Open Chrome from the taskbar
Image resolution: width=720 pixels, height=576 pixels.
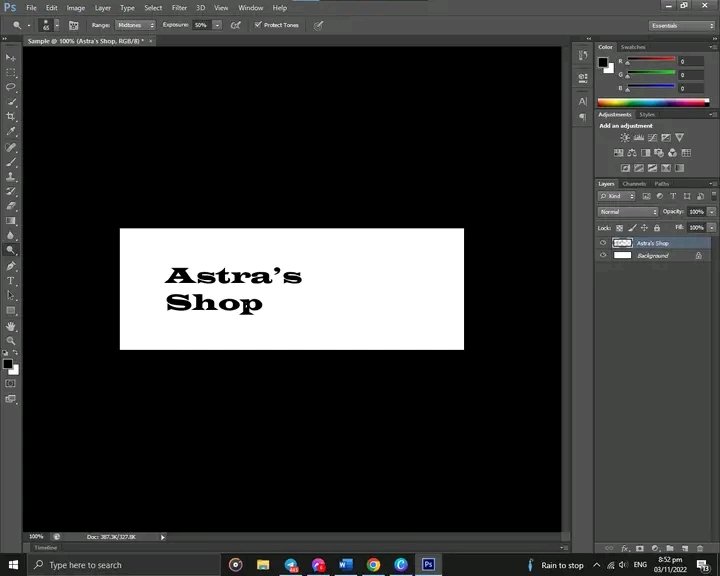pos(373,565)
